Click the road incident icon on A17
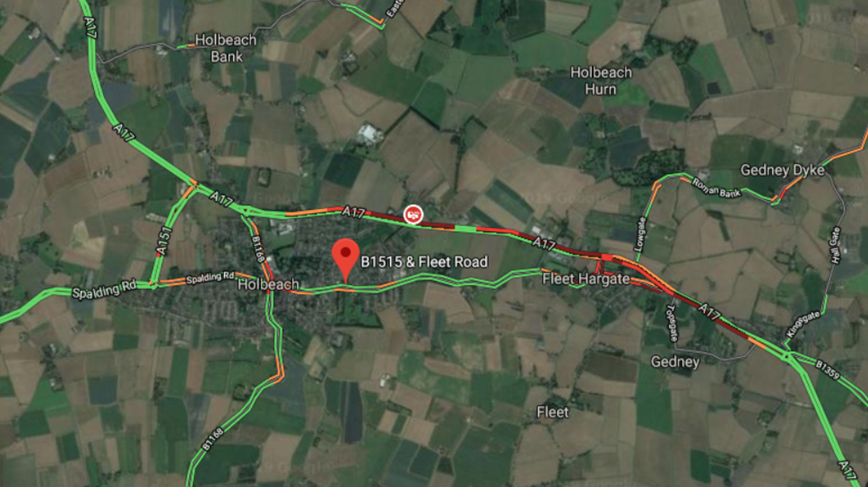868x487 pixels. coord(413,215)
